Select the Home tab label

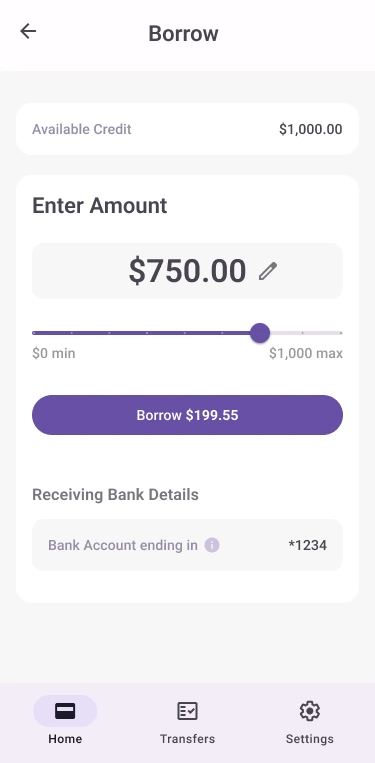65,739
